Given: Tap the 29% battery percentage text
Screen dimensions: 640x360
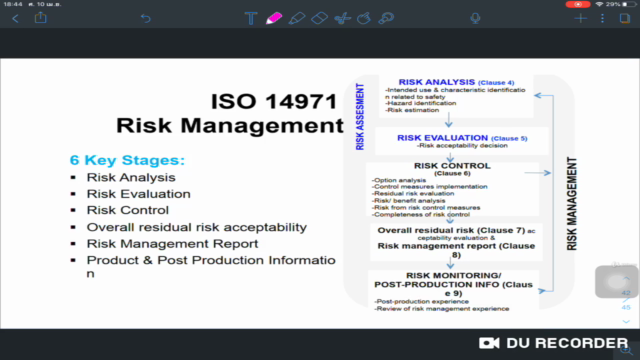Looking at the screenshot, I should (613, 4).
